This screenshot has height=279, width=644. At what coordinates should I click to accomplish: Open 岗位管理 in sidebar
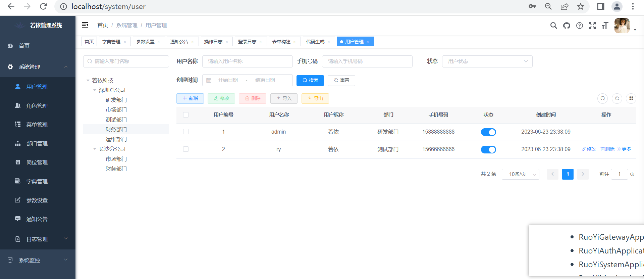click(38, 162)
